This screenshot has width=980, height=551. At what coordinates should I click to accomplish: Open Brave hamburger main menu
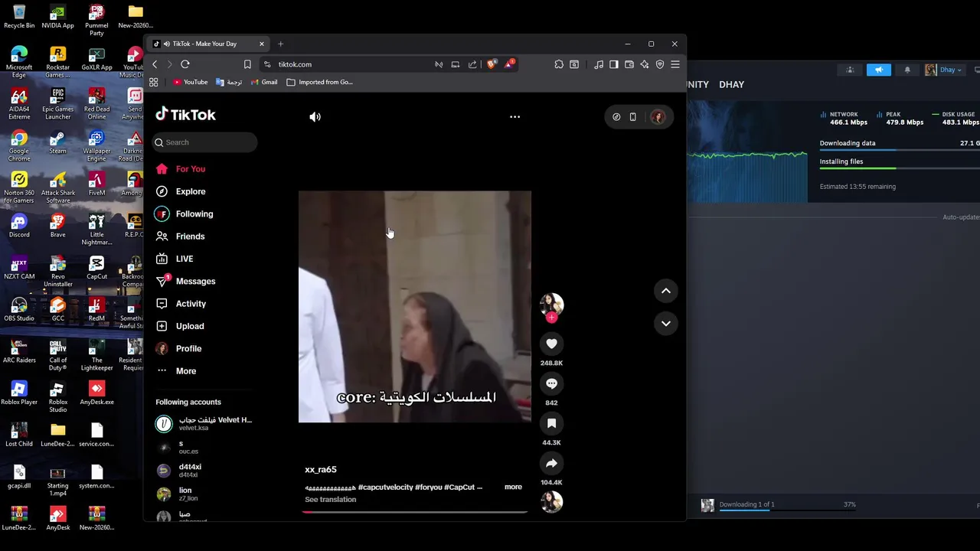click(675, 64)
